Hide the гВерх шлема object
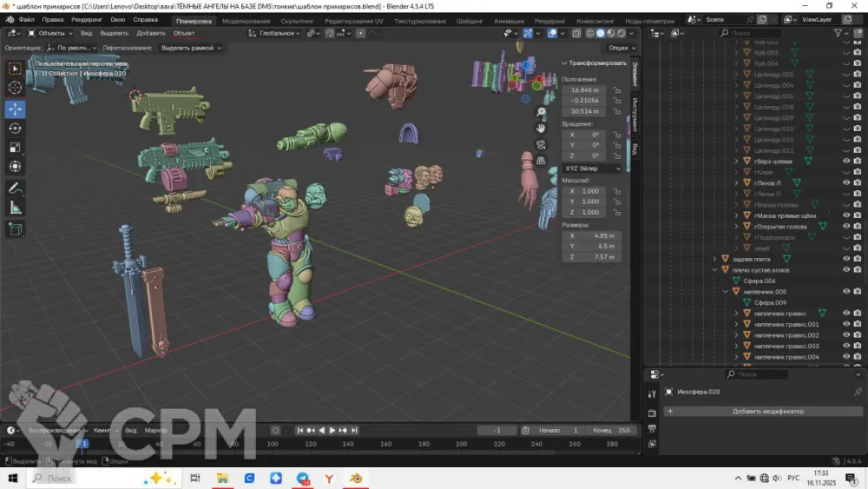The height and width of the screenshot is (489, 868). pos(846,161)
